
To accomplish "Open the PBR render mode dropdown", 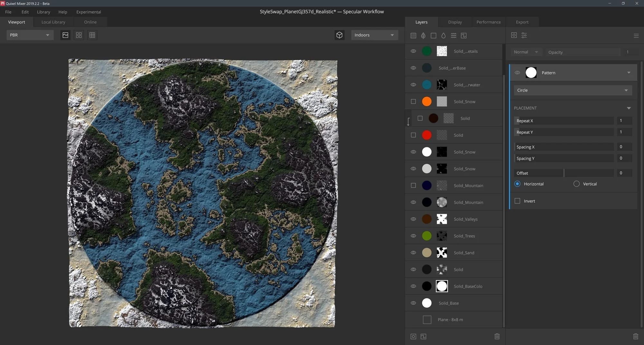I will [29, 35].
